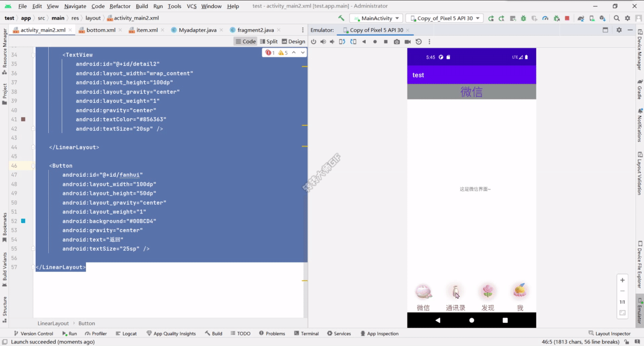This screenshot has width=644, height=346.
Task: Open the emulator extended controls three-dot menu
Action: click(x=429, y=41)
